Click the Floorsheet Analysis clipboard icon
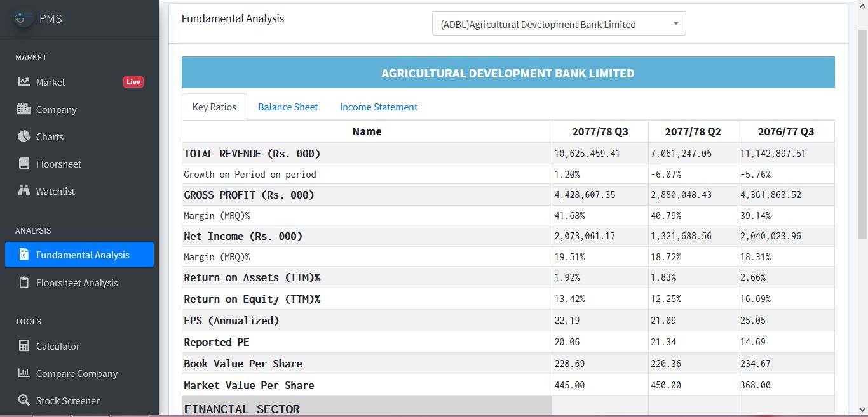The height and width of the screenshot is (417, 868). coord(24,282)
